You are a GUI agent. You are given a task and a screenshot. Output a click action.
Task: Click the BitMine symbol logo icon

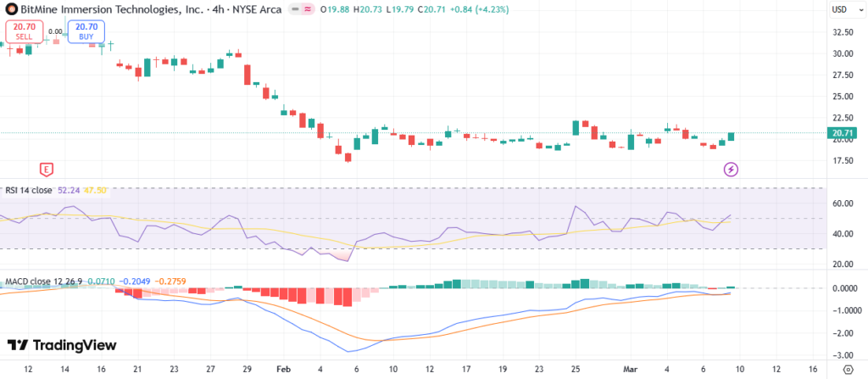[11, 9]
